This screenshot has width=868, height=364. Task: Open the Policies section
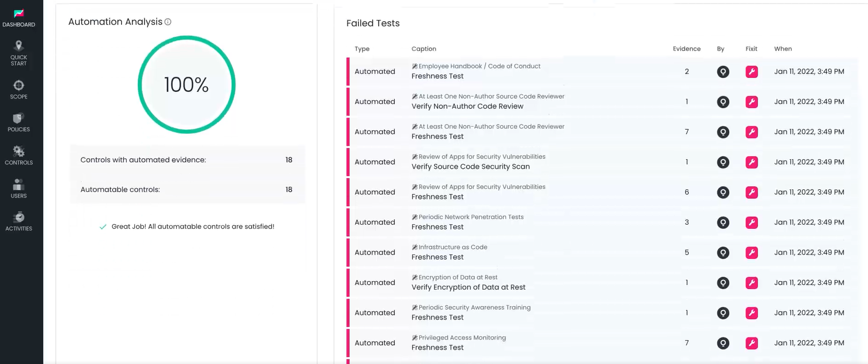[x=19, y=123]
